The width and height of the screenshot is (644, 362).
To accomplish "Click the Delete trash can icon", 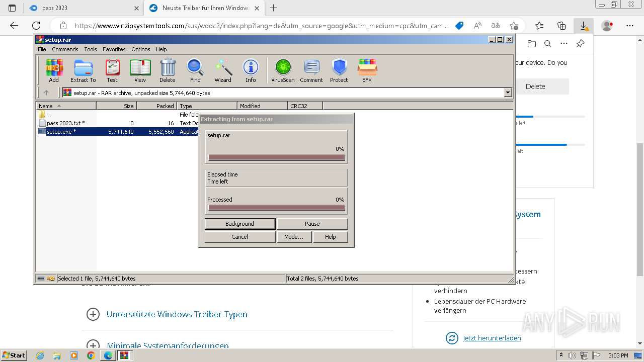I will 168,70.
